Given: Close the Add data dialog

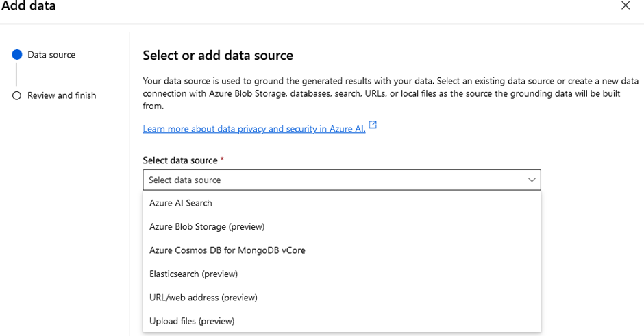Looking at the screenshot, I should pyautogui.click(x=625, y=6).
